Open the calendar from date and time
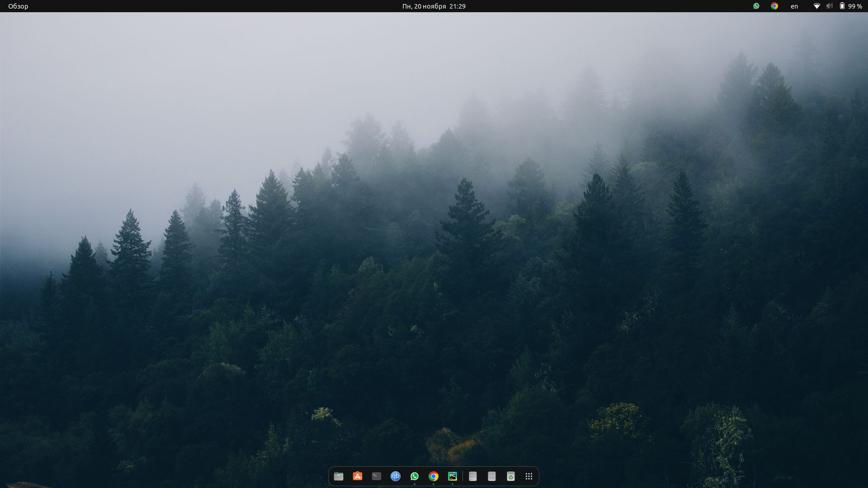 (x=434, y=6)
